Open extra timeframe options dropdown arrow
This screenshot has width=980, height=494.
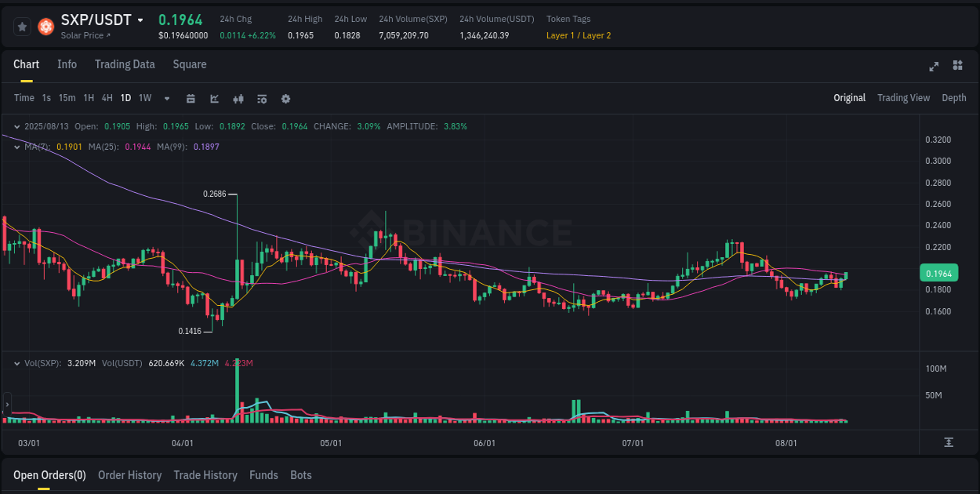point(166,98)
